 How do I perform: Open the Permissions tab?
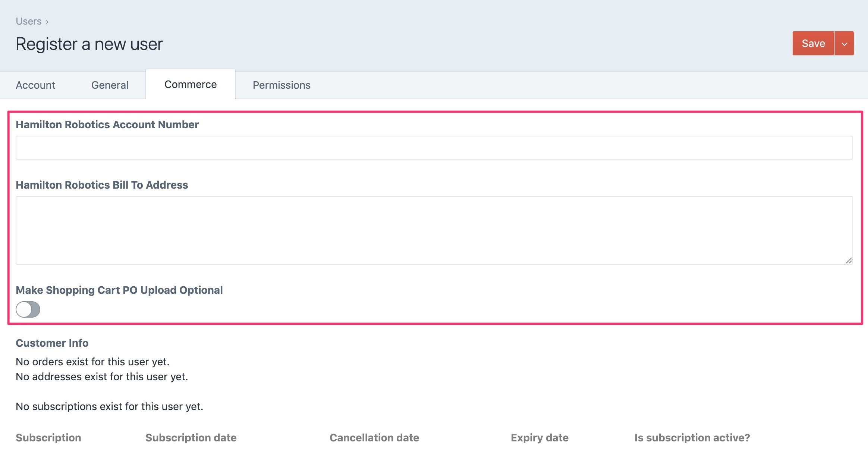(x=282, y=85)
